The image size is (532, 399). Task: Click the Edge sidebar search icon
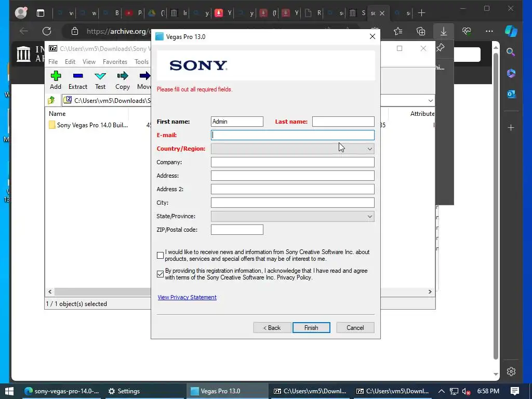coord(511,52)
